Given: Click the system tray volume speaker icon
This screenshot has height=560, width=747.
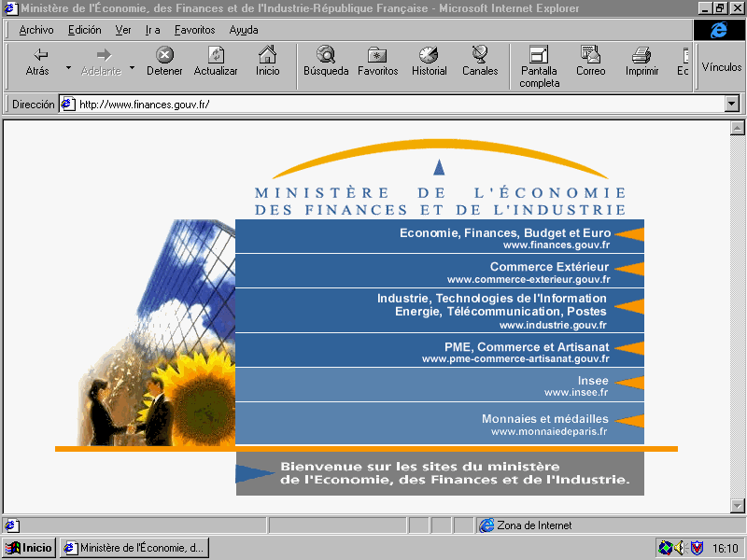Looking at the screenshot, I should (680, 548).
